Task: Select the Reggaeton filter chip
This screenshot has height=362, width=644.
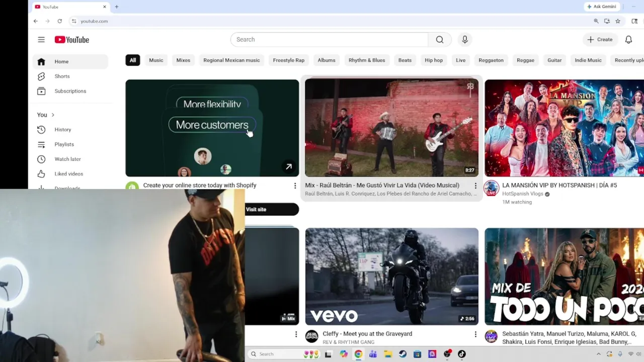Action: point(491,60)
